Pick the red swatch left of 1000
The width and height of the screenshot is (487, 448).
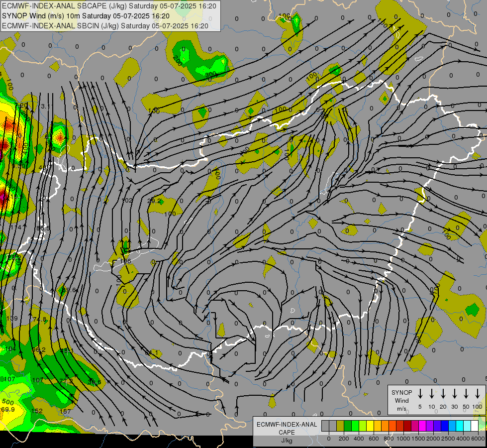pyautogui.click(x=400, y=426)
